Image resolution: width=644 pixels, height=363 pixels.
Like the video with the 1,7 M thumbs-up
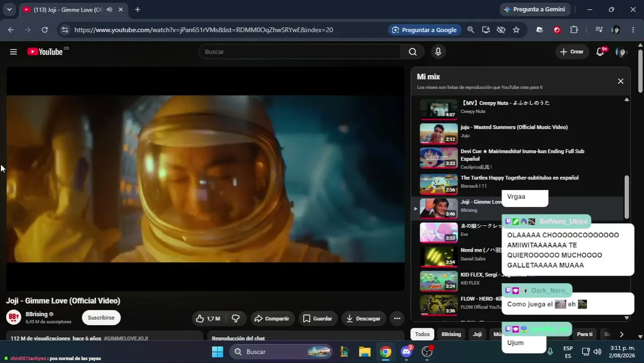208,318
